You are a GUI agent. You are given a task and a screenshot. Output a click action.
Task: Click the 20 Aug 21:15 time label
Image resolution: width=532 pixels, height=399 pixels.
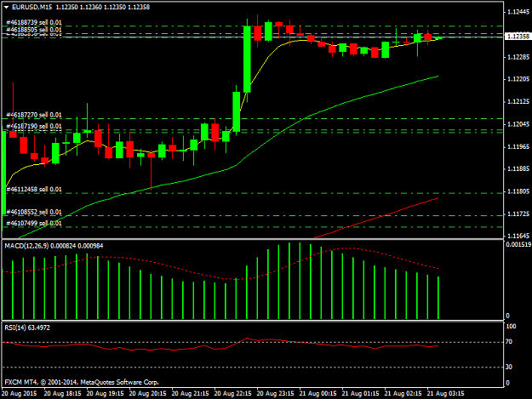(x=190, y=394)
